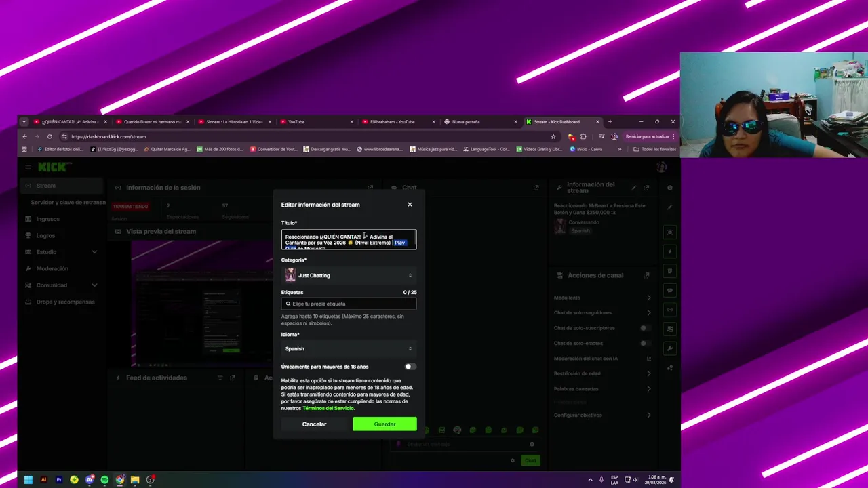The width and height of the screenshot is (868, 488).
Task: Expand Restricción de edad option
Action: 603,373
